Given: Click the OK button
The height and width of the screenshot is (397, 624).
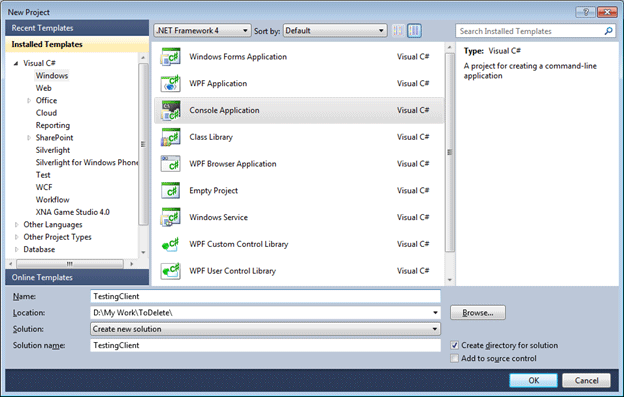Looking at the screenshot, I should (533, 380).
